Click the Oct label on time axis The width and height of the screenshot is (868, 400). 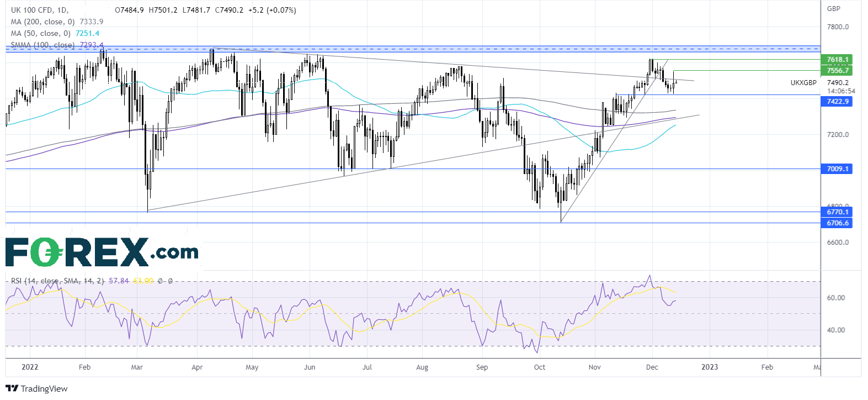(540, 367)
